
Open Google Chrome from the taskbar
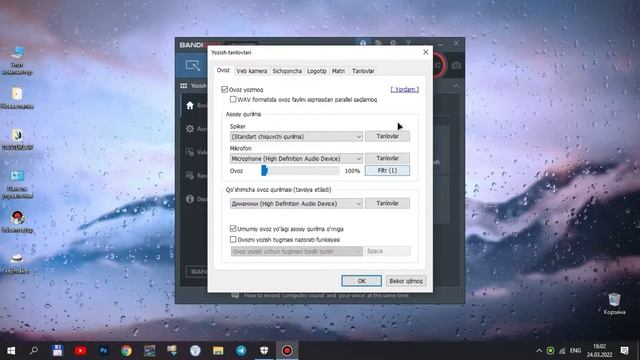(x=127, y=351)
